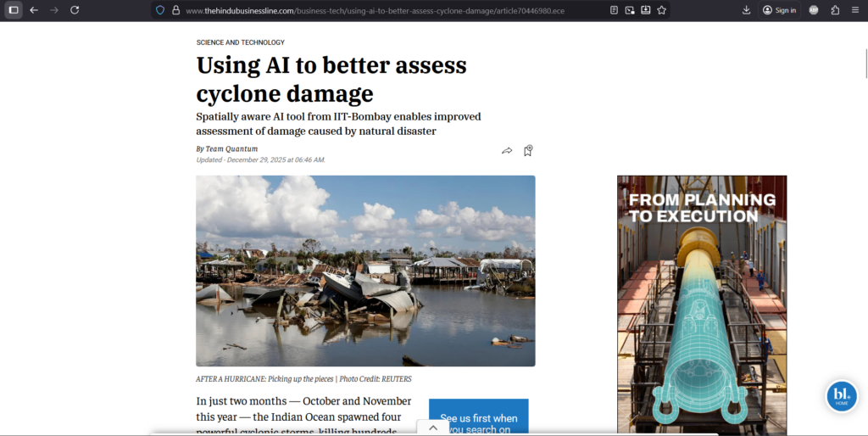The image size is (868, 436).
Task: Bookmark this page with the star icon
Action: click(662, 10)
